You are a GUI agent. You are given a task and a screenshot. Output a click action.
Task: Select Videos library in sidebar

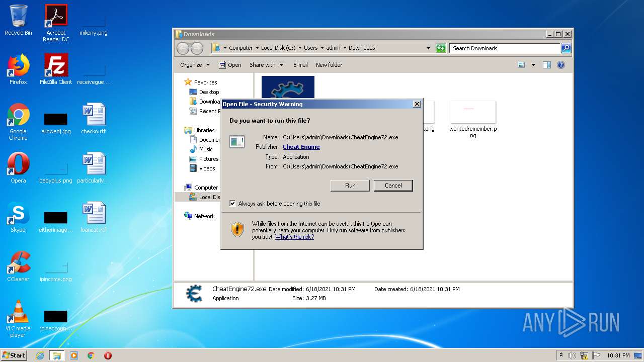click(202, 168)
